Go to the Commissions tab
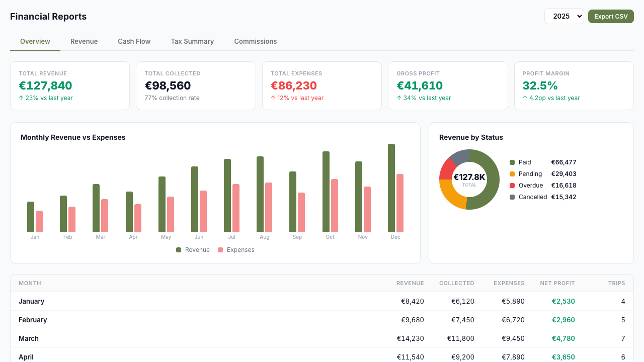Screen dimensions: 644x362 pos(256,41)
